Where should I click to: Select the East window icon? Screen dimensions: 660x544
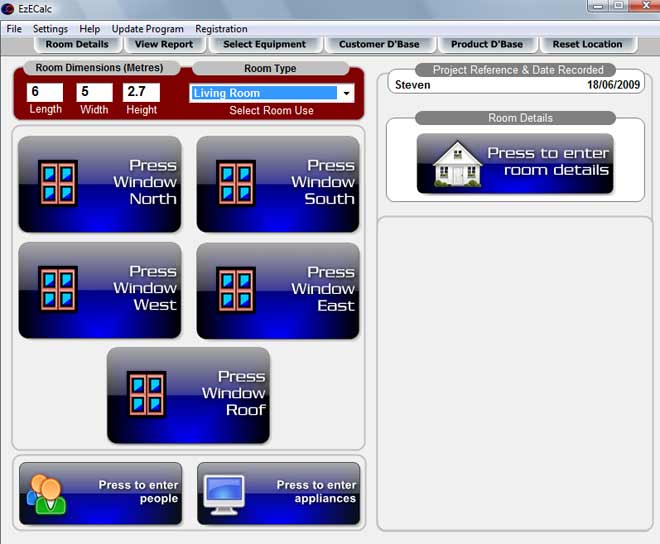pos(236,288)
